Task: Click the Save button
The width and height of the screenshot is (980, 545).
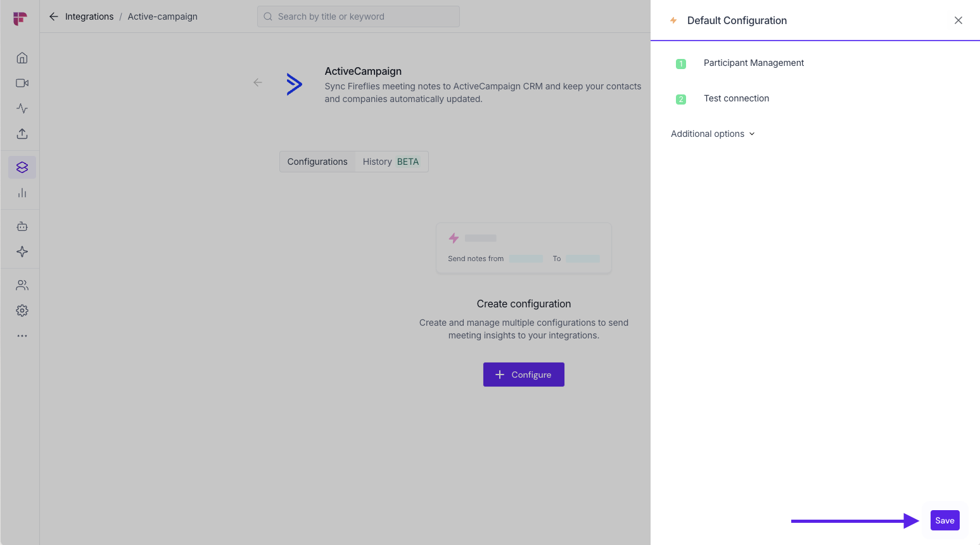Action: [x=945, y=520]
